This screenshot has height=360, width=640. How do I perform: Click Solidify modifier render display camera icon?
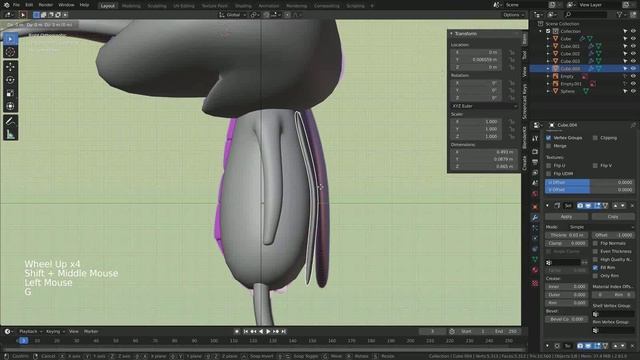coord(580,205)
